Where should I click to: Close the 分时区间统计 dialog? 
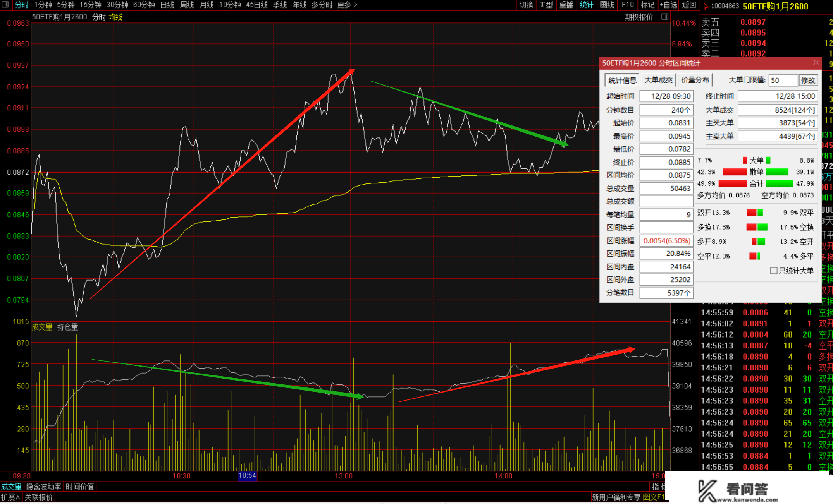816,62
